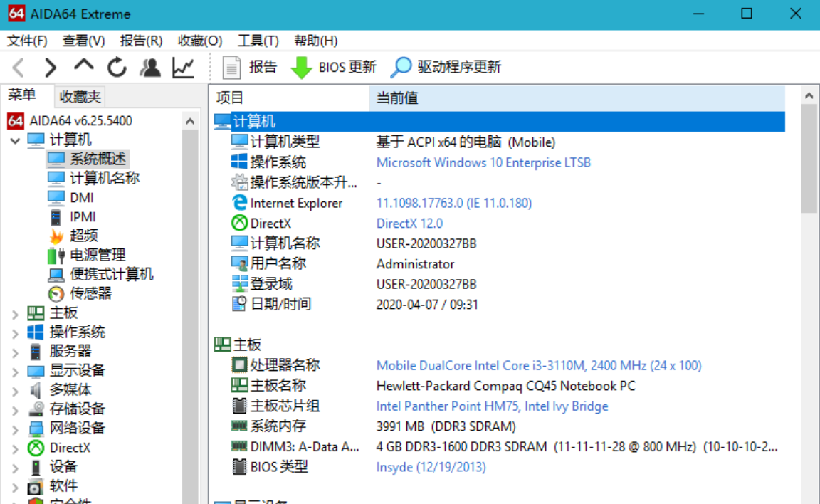This screenshot has width=820, height=504.
Task: Click the 设备 device icon in tree
Action: coord(36,467)
